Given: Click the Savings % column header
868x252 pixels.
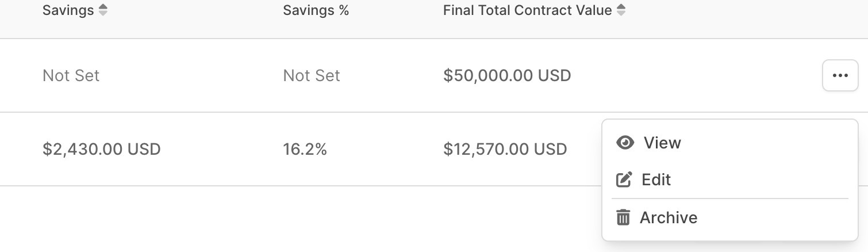Looking at the screenshot, I should 316,10.
